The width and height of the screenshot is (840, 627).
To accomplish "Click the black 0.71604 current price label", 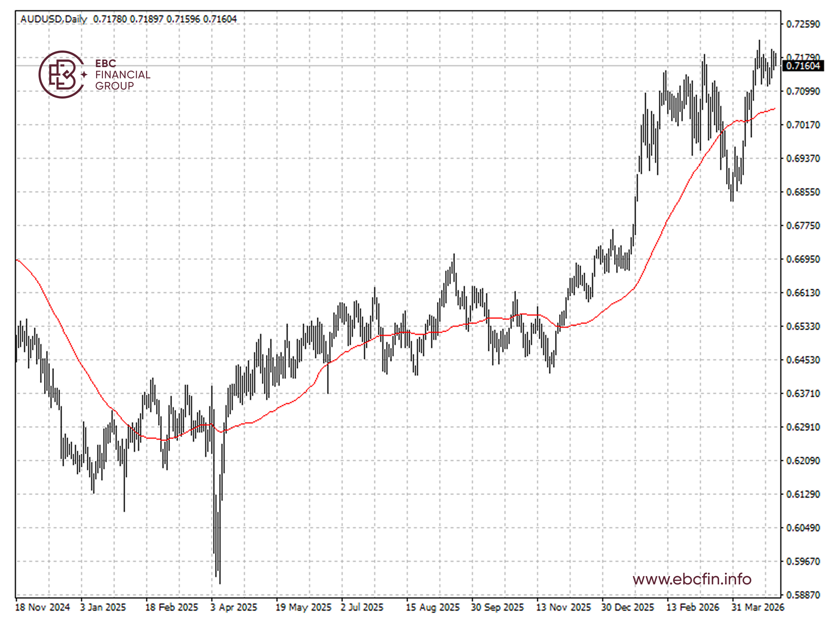I will point(803,66).
